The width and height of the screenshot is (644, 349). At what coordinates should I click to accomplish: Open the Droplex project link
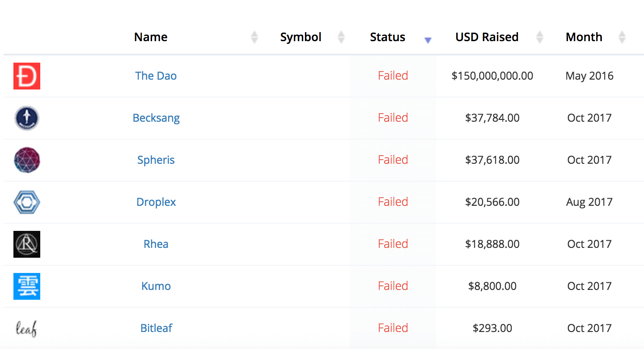[156, 202]
